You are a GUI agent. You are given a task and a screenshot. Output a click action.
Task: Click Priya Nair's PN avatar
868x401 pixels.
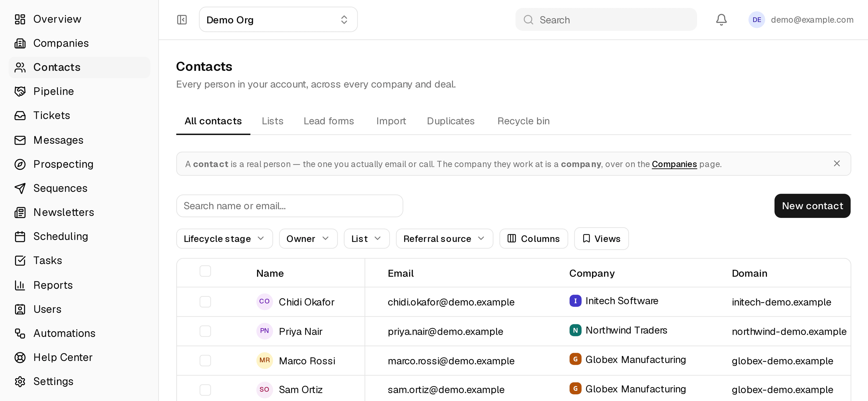[264, 331]
